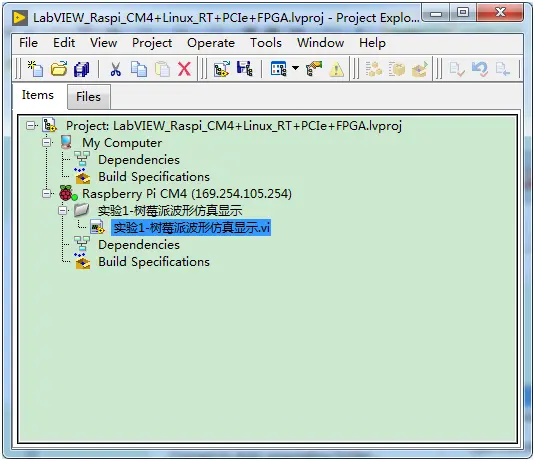Image resolution: width=535 pixels, height=461 pixels.
Task: Click the Paste toolbar icon
Action: pos(162,69)
